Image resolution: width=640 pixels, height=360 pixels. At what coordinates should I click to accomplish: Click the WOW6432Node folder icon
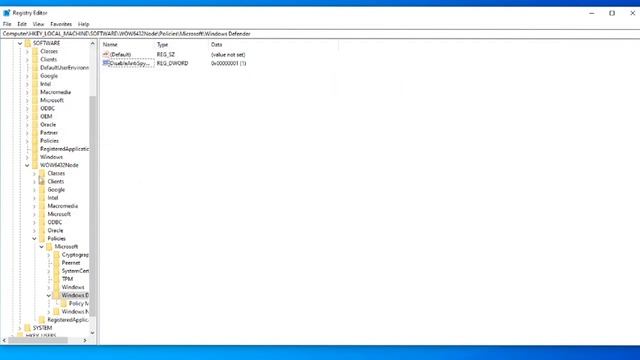click(35, 165)
